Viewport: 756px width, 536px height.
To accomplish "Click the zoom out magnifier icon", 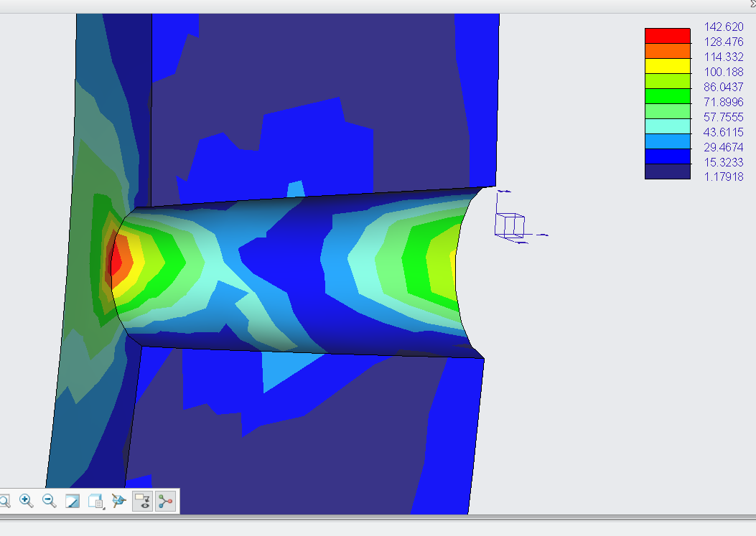I will coord(49,501).
